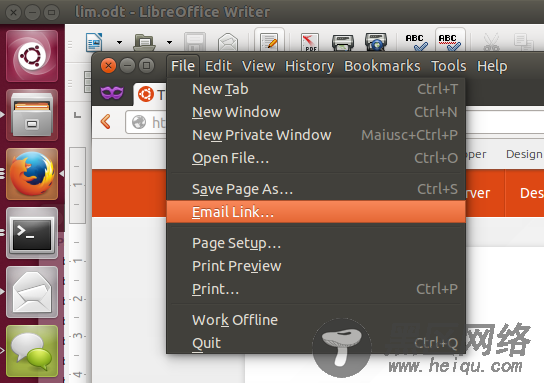Toggle Edit File mode icon in Writer
Viewport: 544px width, 383px height.
pyautogui.click(x=269, y=41)
